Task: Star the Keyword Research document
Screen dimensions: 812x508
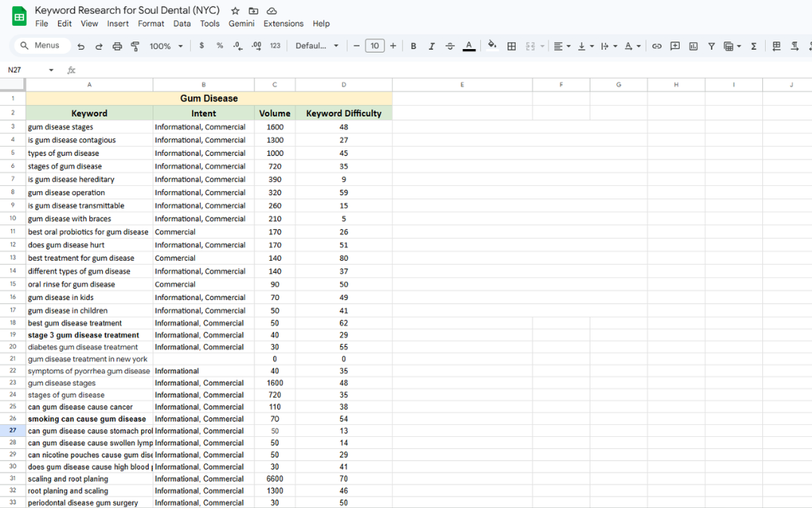Action: coord(235,11)
